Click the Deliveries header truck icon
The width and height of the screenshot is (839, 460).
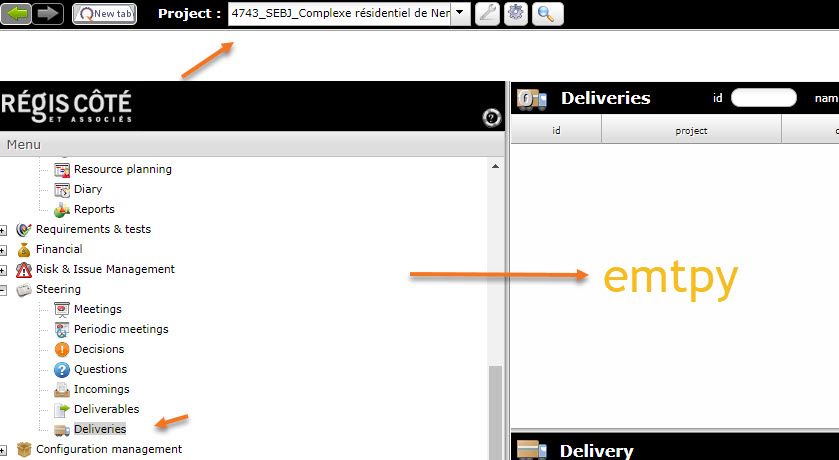click(x=531, y=99)
